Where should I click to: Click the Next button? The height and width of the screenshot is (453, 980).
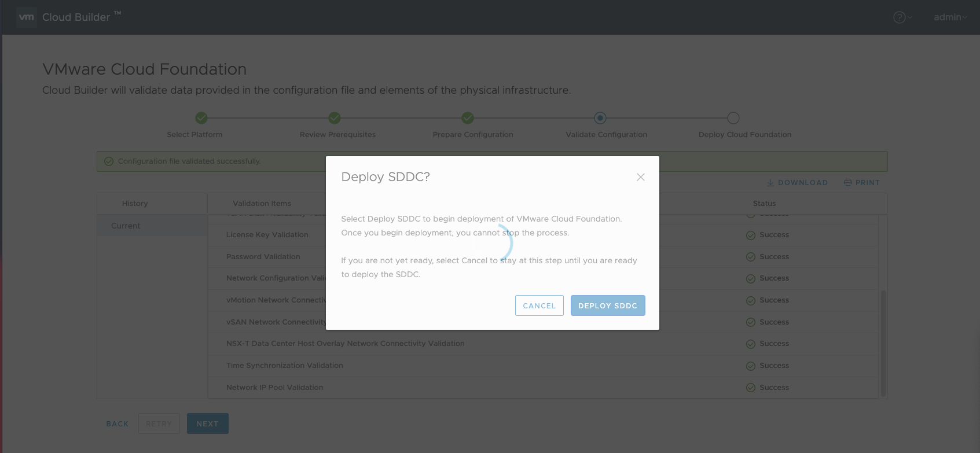pyautogui.click(x=208, y=423)
